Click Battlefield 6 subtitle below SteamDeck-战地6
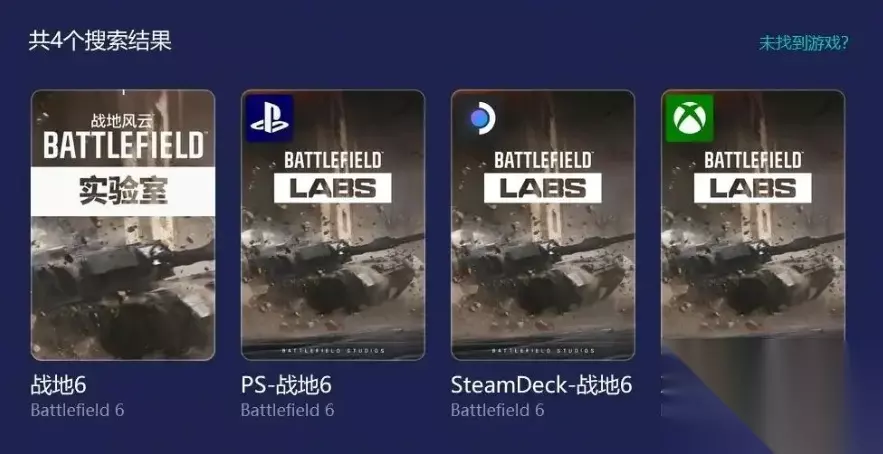This screenshot has width=883, height=454. coord(497,410)
